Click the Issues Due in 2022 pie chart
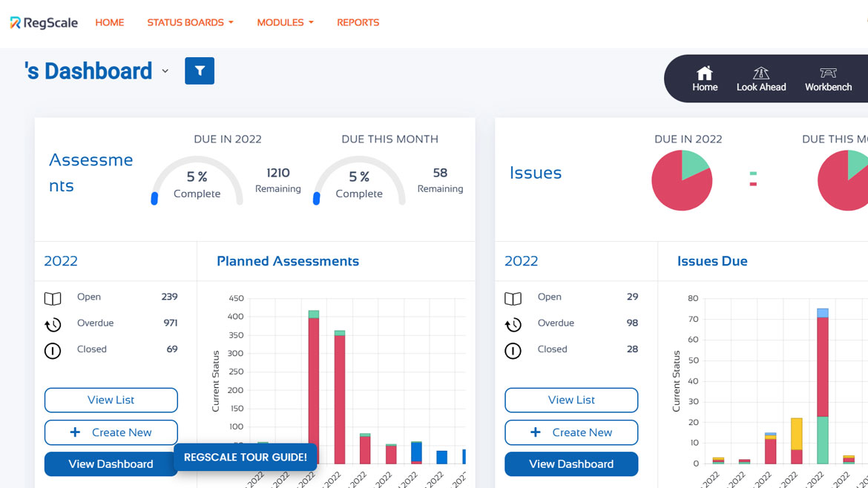Image resolution: width=868 pixels, height=488 pixels. click(x=682, y=180)
